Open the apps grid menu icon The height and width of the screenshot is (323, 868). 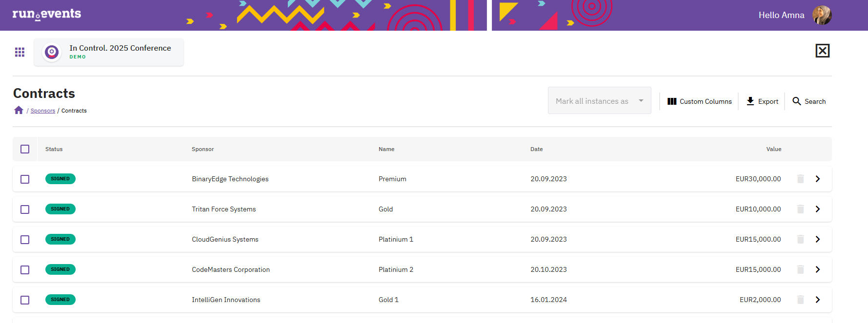[x=20, y=52]
